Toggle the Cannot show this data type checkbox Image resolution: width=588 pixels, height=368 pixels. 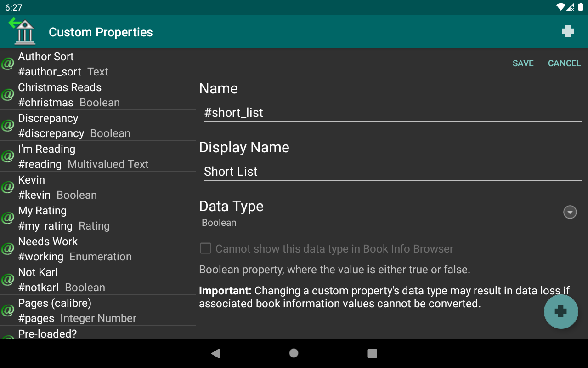coord(205,248)
